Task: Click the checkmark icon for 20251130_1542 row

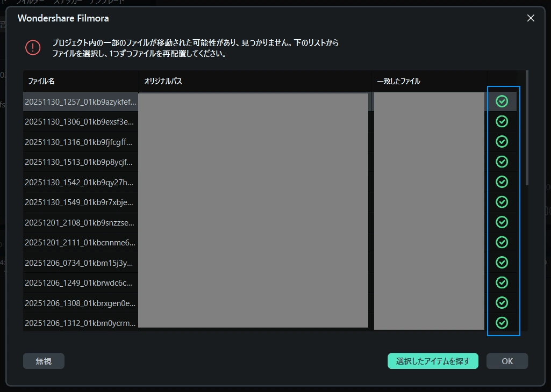Action: pyautogui.click(x=502, y=182)
